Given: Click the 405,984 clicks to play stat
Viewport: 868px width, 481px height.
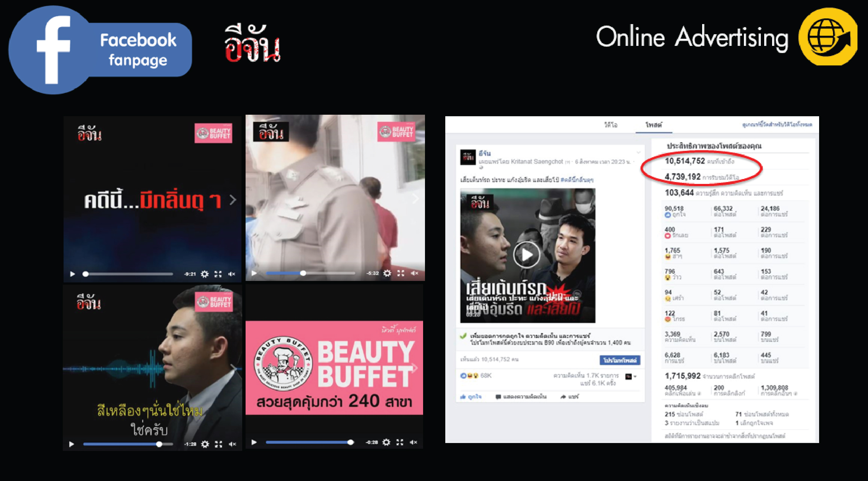Looking at the screenshot, I should point(683,390).
